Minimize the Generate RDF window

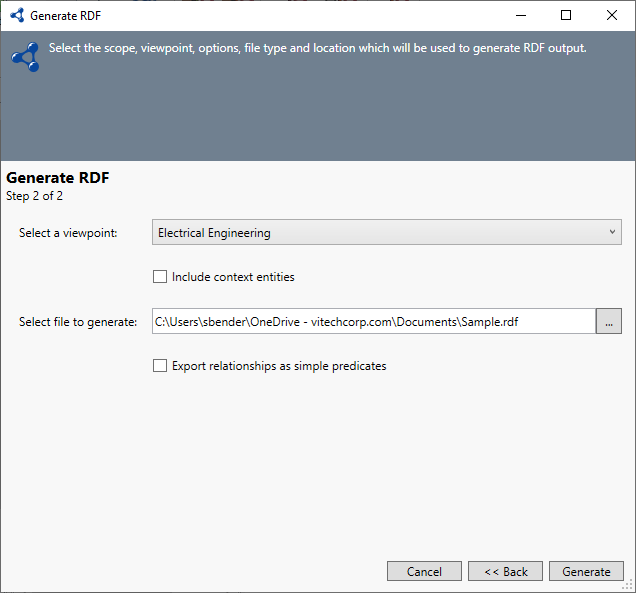520,16
